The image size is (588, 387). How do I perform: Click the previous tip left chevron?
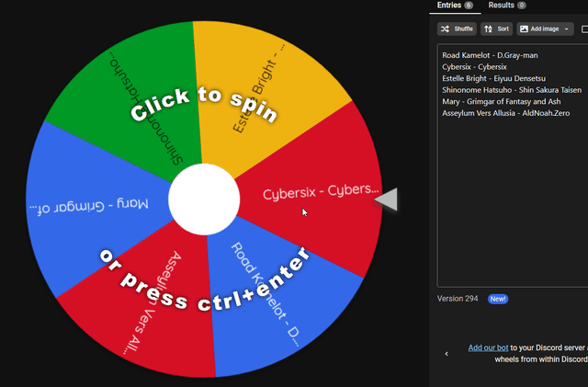tap(447, 354)
